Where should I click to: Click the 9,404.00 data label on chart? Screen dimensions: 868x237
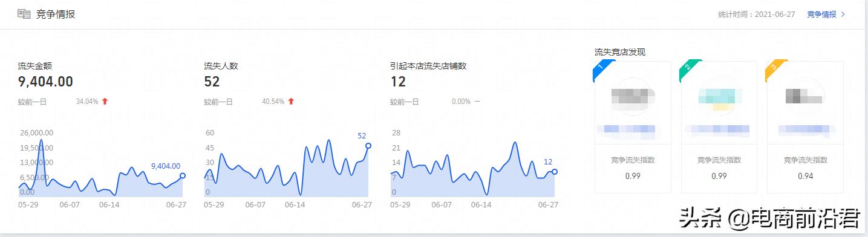pyautogui.click(x=166, y=166)
